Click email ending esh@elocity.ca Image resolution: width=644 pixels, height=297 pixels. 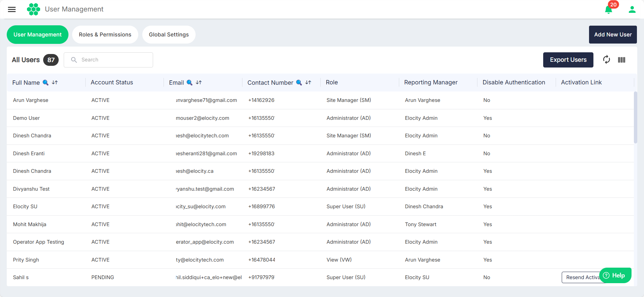click(x=195, y=171)
